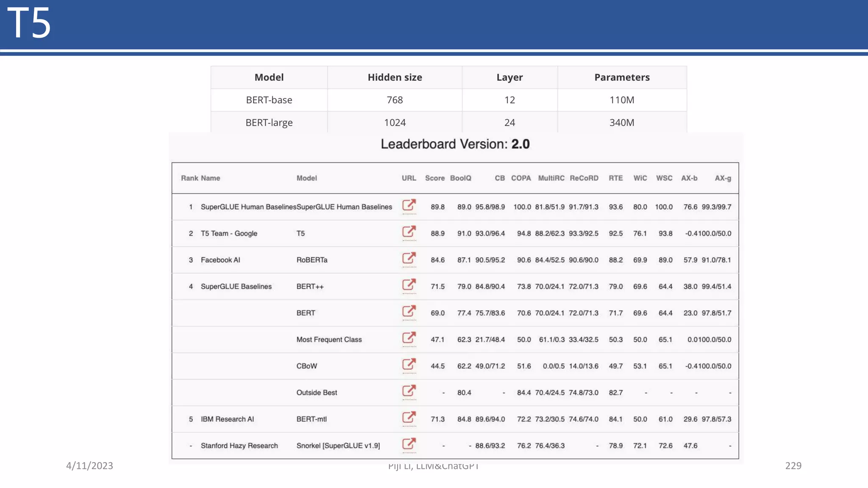The height and width of the screenshot is (488, 868).
Task: Open the BERT row external link icon
Action: click(409, 311)
